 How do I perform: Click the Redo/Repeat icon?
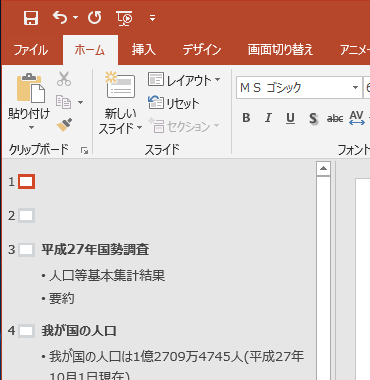pos(94,17)
